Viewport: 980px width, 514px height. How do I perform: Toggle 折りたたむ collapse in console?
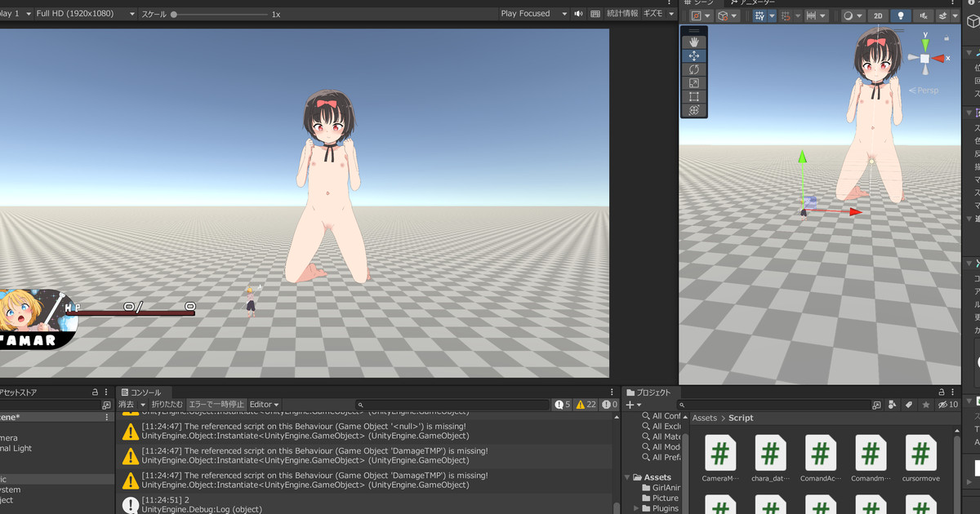[167, 405]
